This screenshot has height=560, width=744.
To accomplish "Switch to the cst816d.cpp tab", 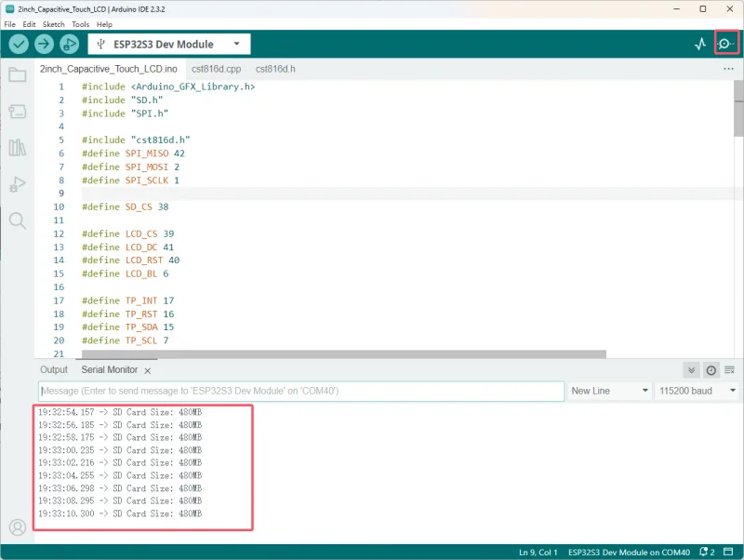I will click(x=217, y=69).
